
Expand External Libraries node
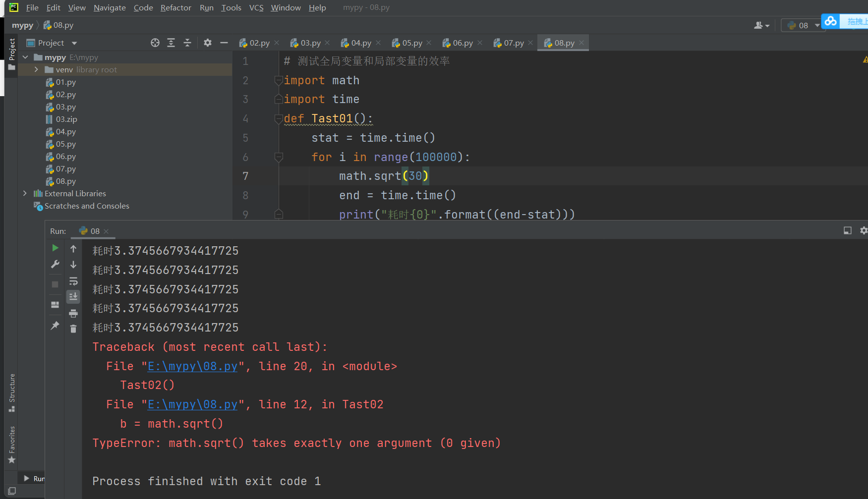pos(25,194)
